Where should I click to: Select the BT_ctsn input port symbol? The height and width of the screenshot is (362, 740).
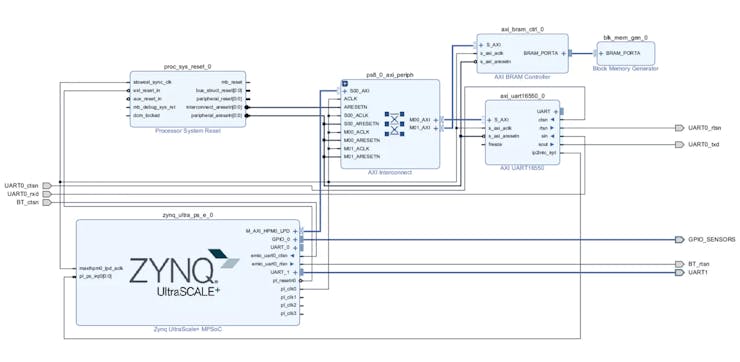(x=47, y=202)
